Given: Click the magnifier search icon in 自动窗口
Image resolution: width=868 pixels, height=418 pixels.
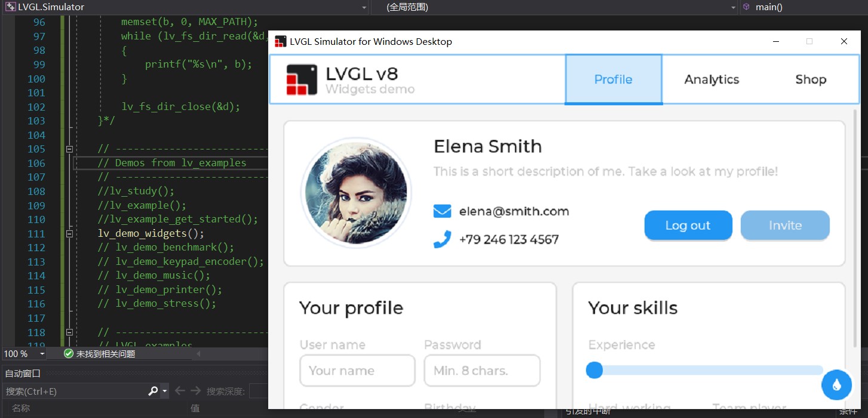Looking at the screenshot, I should tap(153, 391).
